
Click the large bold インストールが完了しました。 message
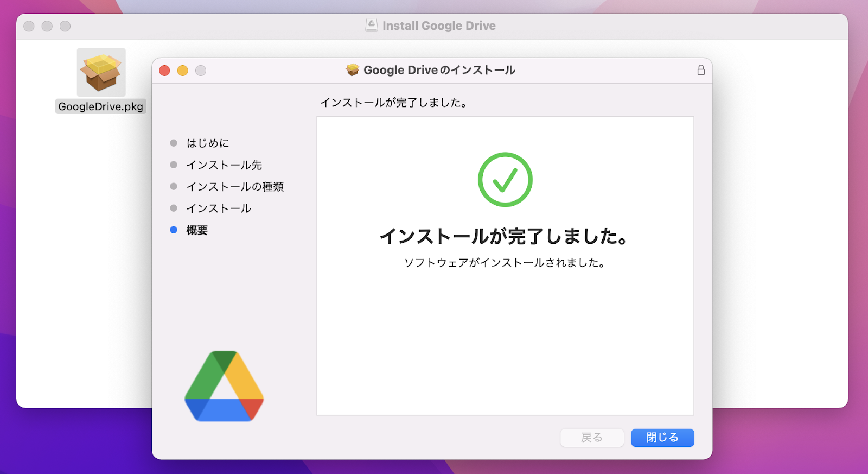(x=505, y=236)
